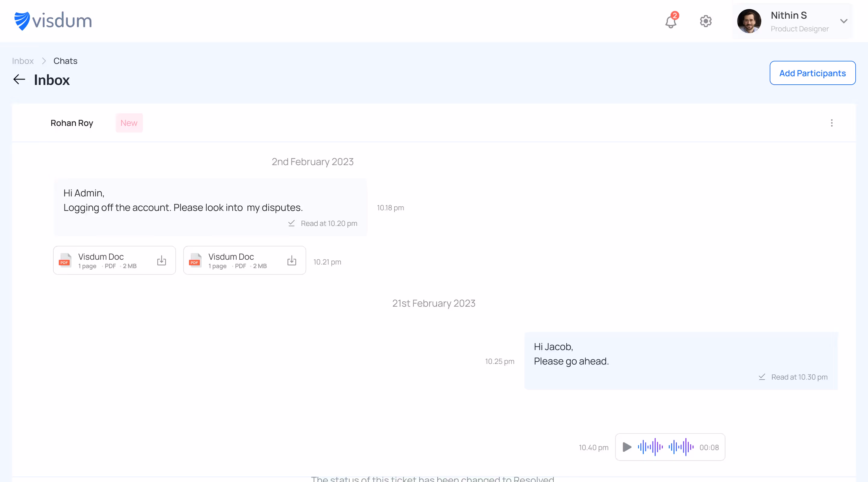Click the New status badge
868x482 pixels.
[x=129, y=123]
